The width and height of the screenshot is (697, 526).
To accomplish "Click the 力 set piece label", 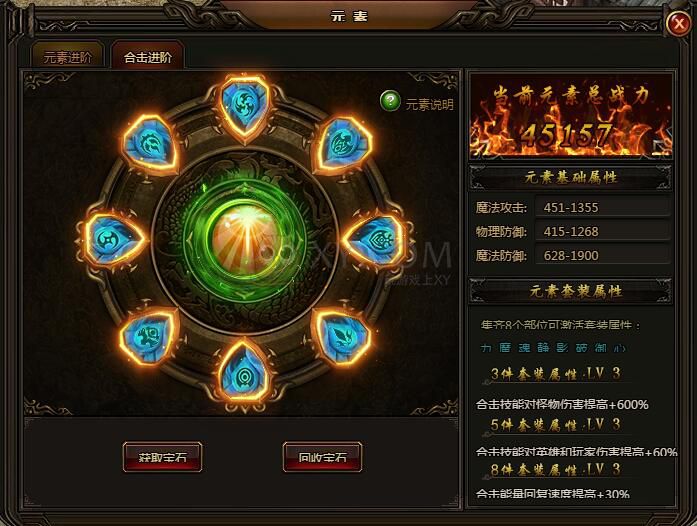I will [486, 348].
